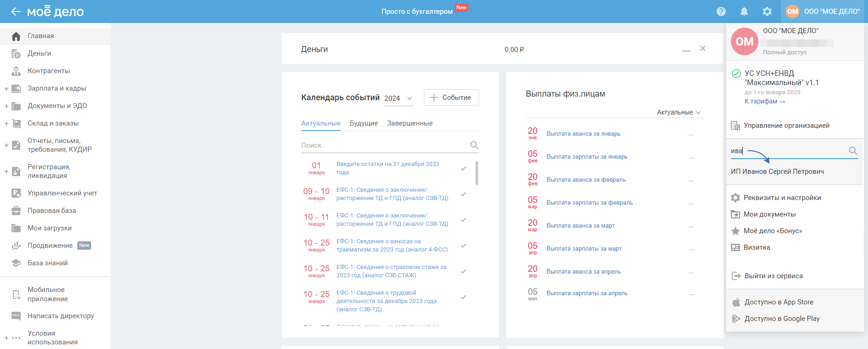Image resolution: width=868 pixels, height=349 pixels.
Task: Click the organization search magnifier icon
Action: pyautogui.click(x=853, y=151)
